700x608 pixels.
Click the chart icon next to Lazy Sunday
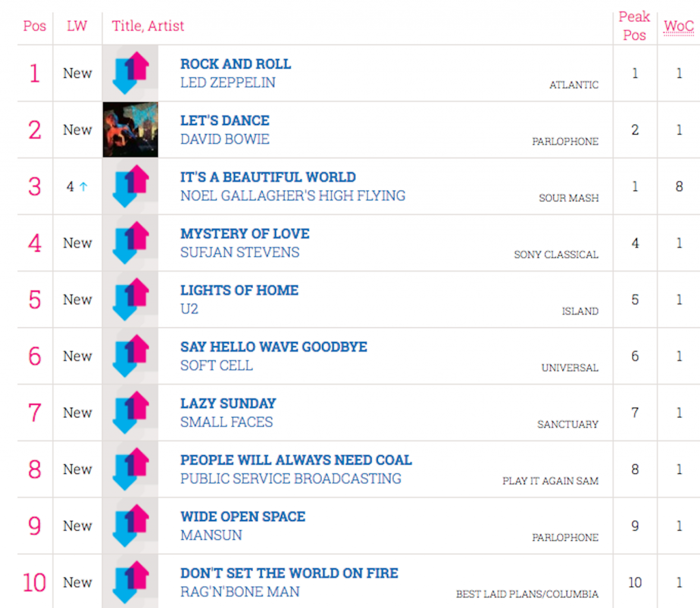coord(130,413)
